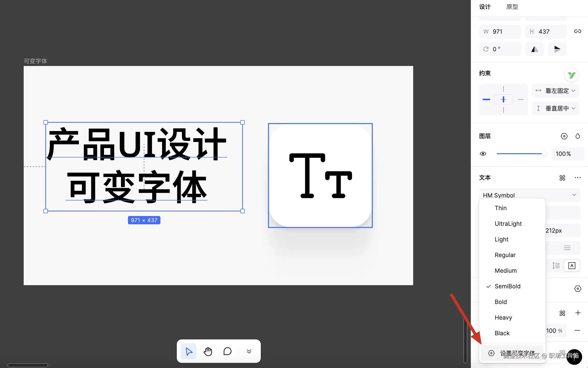Toggle layer visibility eye icon
This screenshot has width=588, height=368.
[483, 154]
